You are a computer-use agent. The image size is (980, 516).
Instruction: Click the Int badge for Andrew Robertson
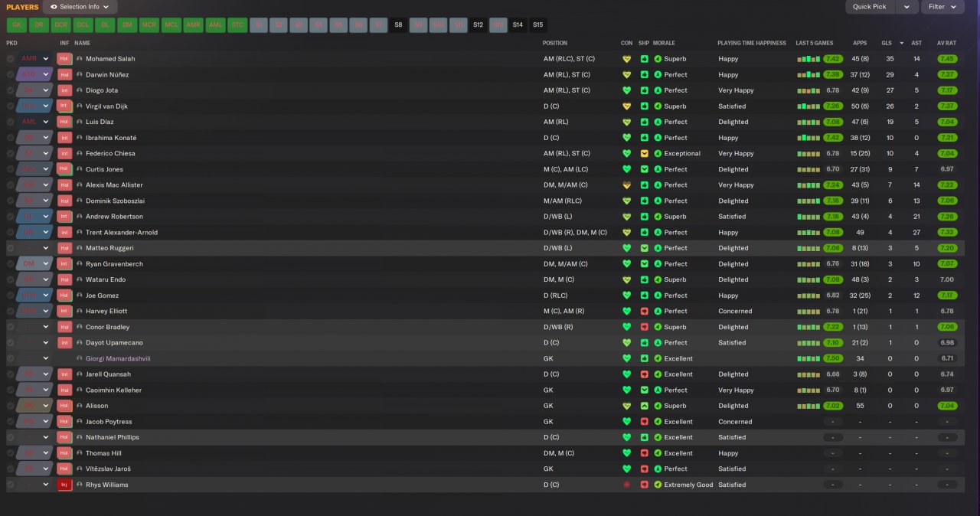(64, 217)
